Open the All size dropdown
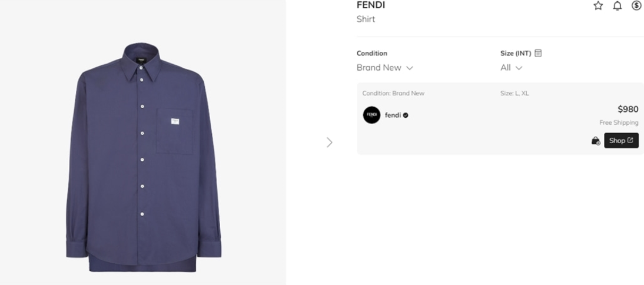Screen dimensions: 644x285 point(511,68)
